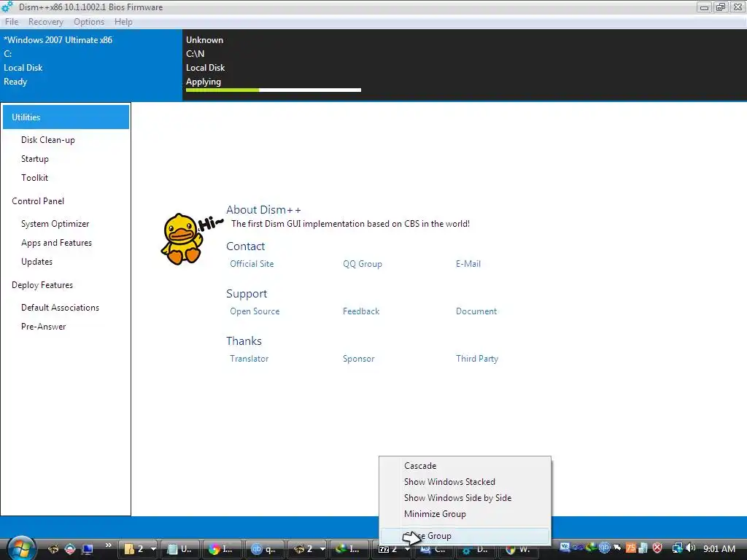Select the Utilities category
Viewport: 747px width, 560px height.
point(66,117)
